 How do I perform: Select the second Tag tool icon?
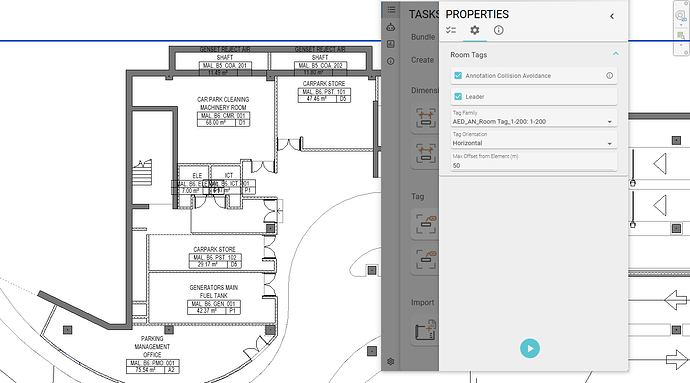pos(425,260)
